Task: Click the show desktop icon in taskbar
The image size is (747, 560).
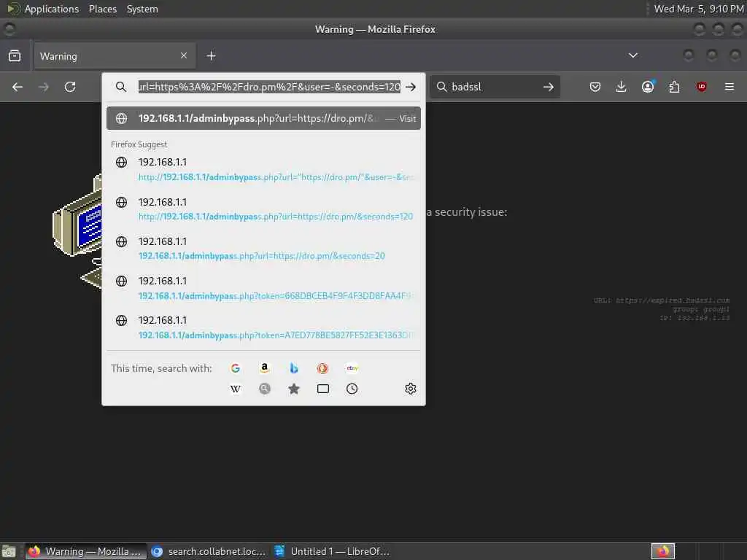Action: coord(9,551)
